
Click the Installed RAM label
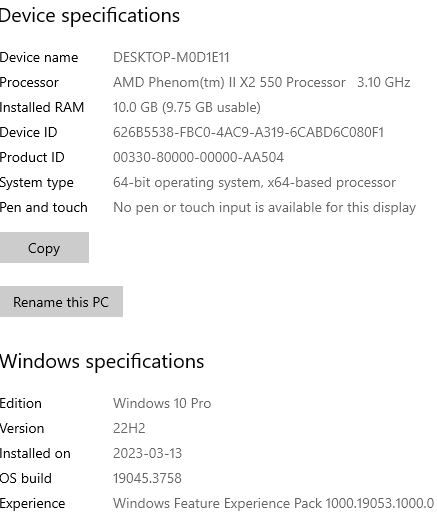pos(42,107)
